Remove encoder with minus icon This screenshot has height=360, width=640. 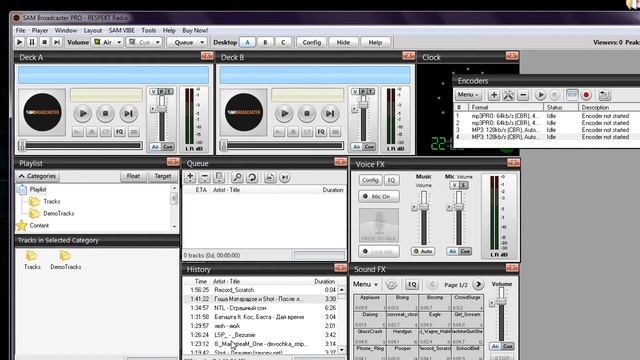pos(523,95)
